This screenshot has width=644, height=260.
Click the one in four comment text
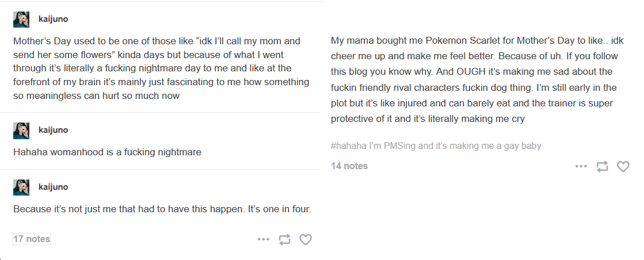coord(162,209)
